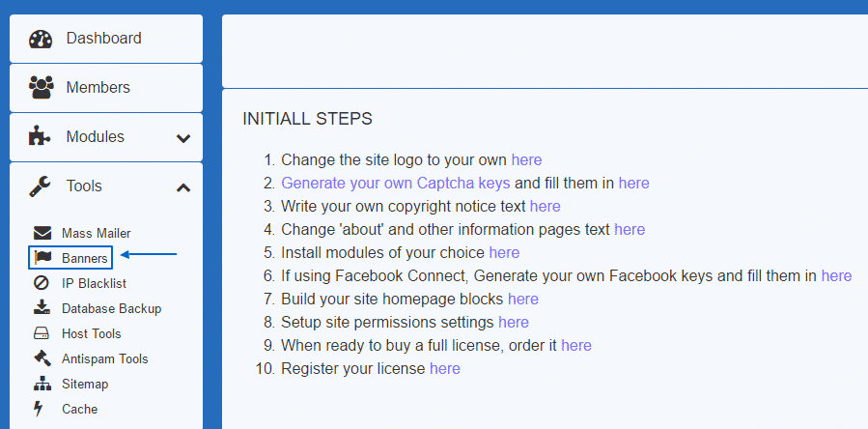The image size is (868, 429).
Task: Click the Banners flag icon
Action: pos(42,258)
